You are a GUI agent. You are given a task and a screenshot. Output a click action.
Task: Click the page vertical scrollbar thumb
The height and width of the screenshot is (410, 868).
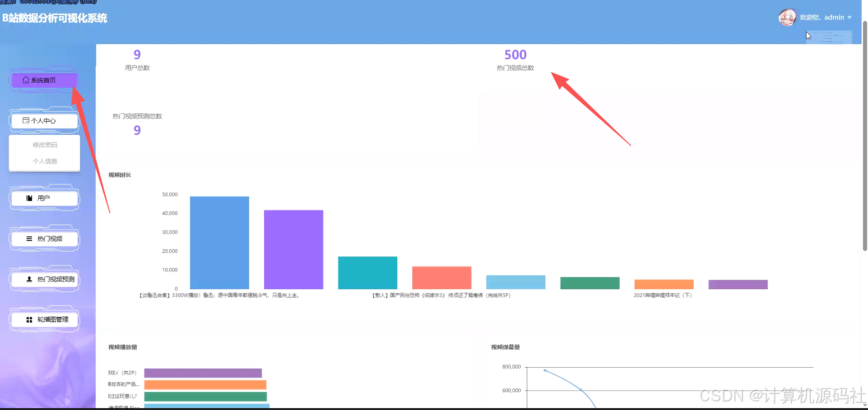[865, 137]
